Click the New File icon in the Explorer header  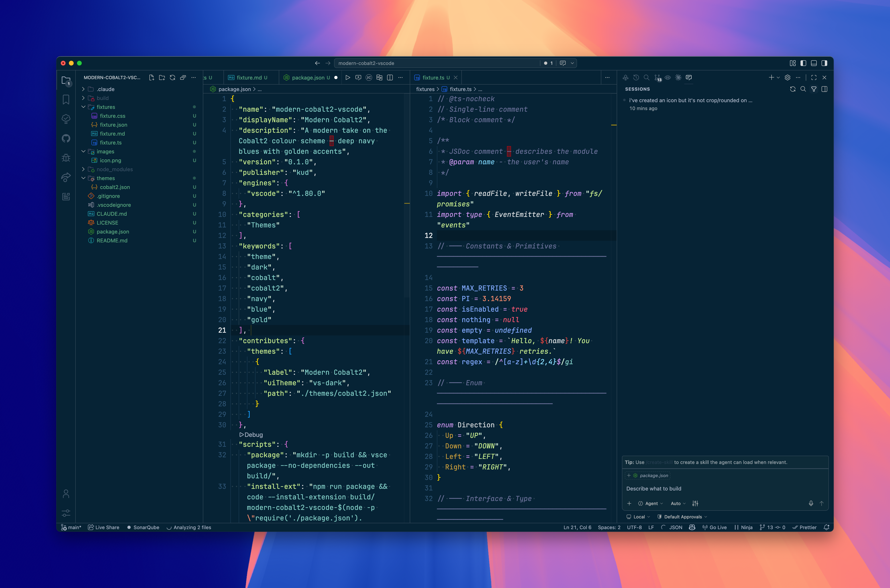point(152,78)
